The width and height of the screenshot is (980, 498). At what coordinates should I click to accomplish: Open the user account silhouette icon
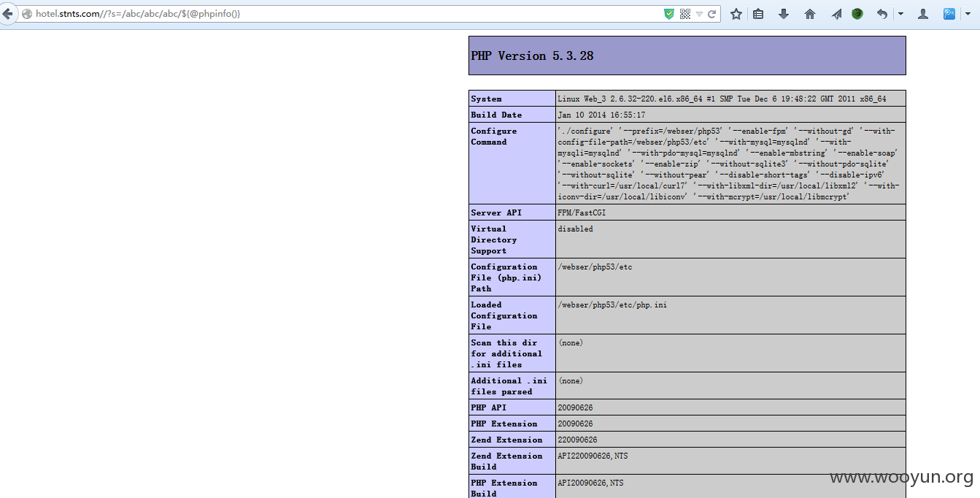click(x=923, y=14)
